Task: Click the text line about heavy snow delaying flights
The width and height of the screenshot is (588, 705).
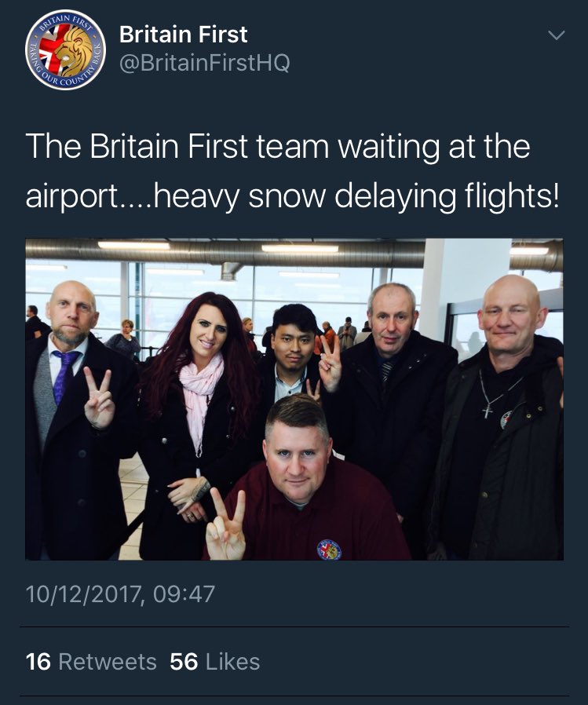Action: 292,196
